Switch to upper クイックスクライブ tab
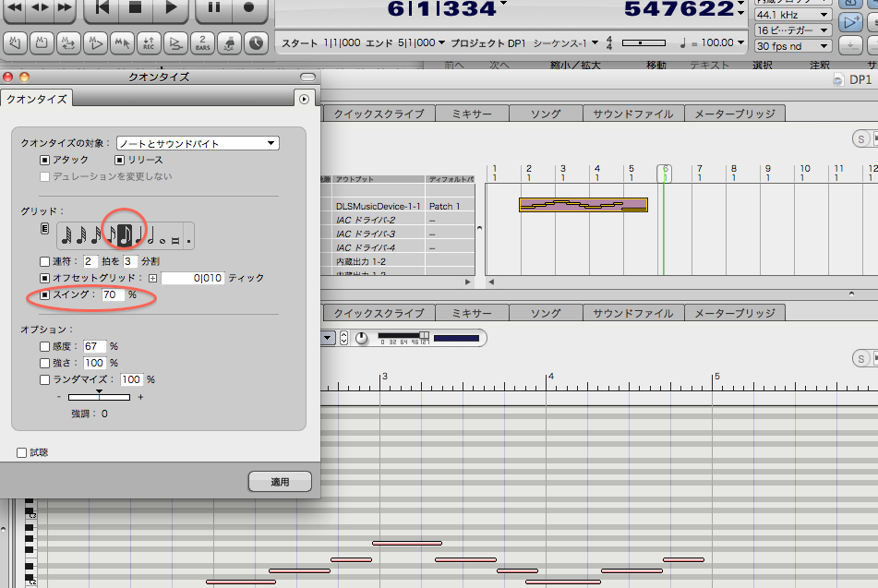Screen dimensions: 878x588 [x=379, y=114]
